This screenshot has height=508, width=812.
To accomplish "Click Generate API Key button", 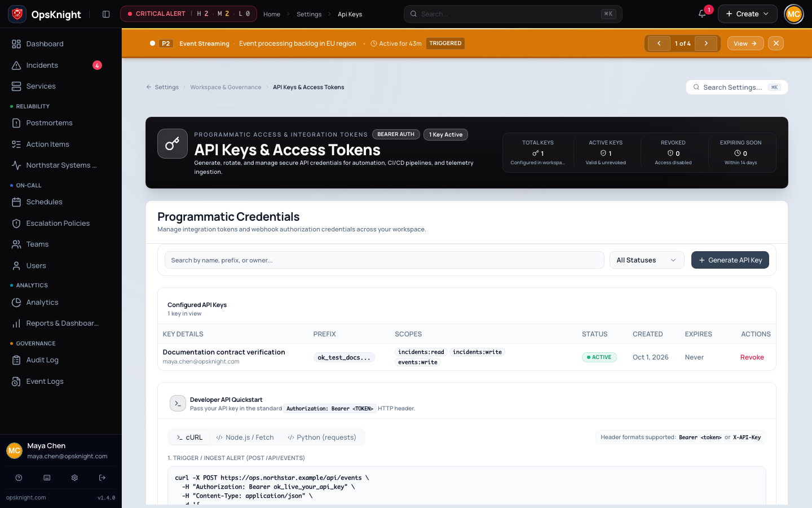I will coord(730,260).
